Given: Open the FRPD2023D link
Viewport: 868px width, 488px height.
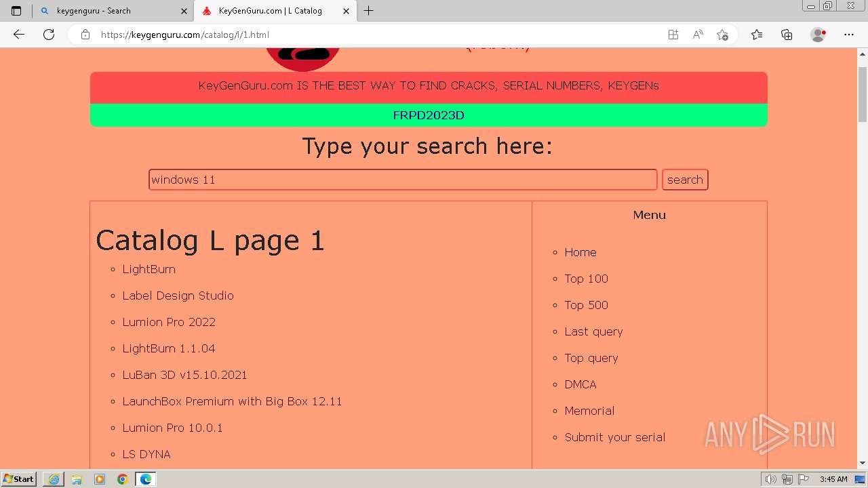Looking at the screenshot, I should (429, 115).
